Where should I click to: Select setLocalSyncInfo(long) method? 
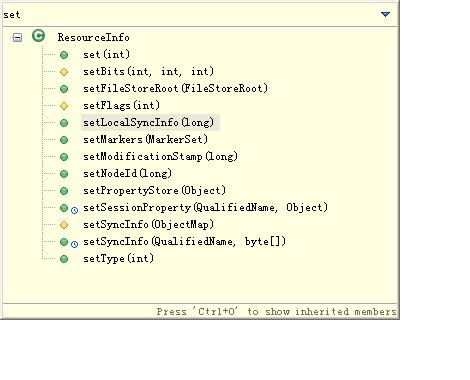click(x=149, y=122)
